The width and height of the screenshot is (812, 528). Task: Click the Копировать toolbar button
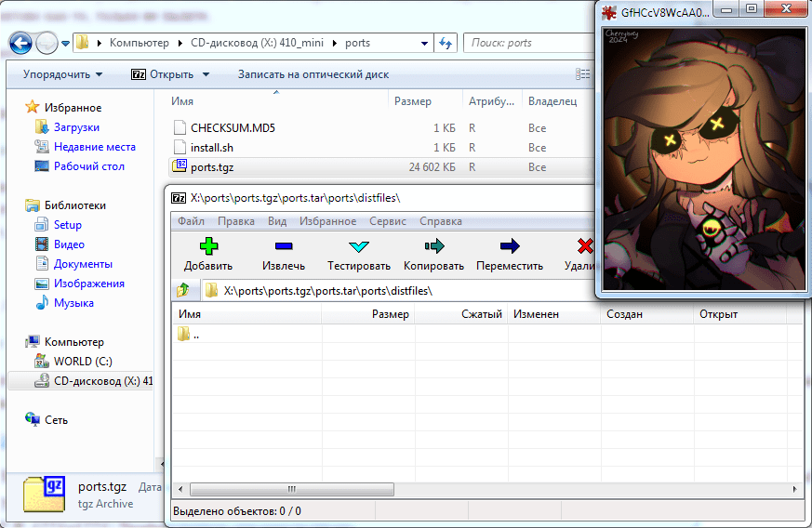pyautogui.click(x=433, y=254)
